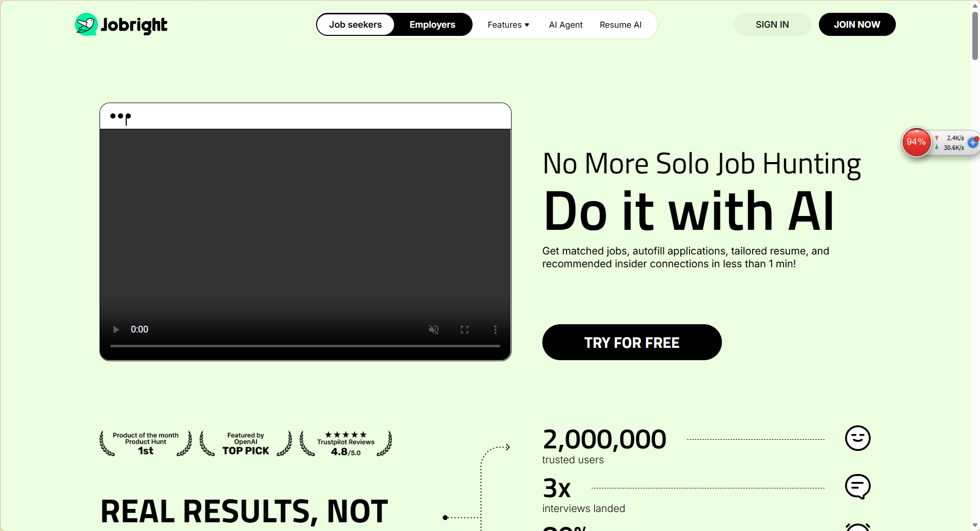
Task: Click the scrollbar down arrow
Action: [x=975, y=525]
